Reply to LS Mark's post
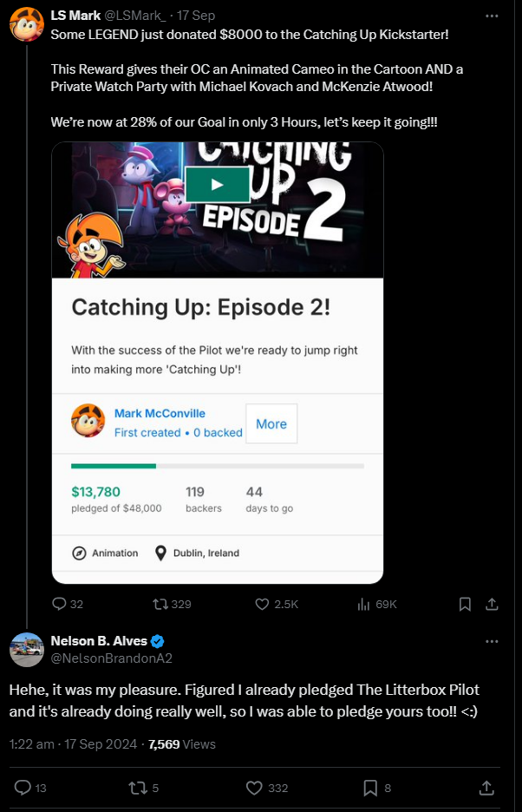The height and width of the screenshot is (812, 522). point(60,604)
